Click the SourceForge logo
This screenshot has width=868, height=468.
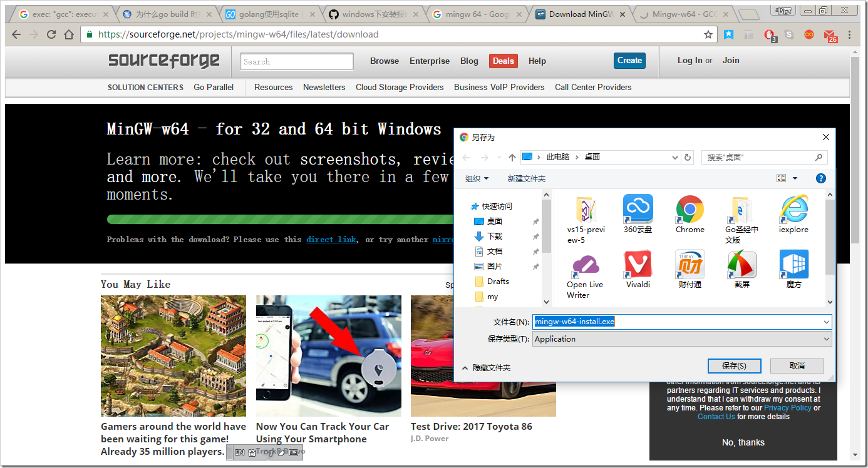(164, 60)
